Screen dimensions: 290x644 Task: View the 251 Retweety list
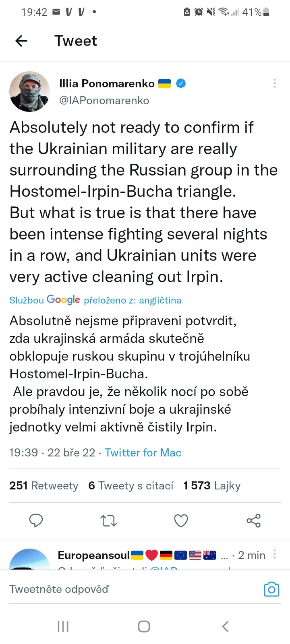point(43,485)
